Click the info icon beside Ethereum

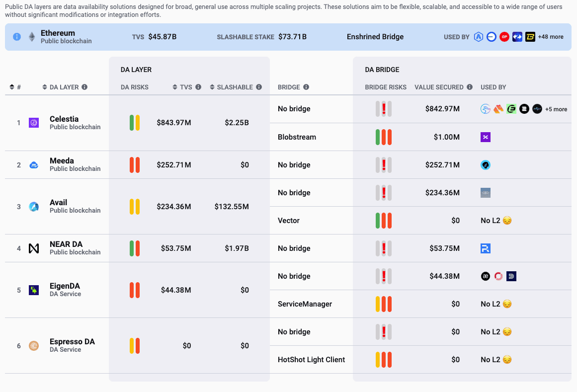17,37
